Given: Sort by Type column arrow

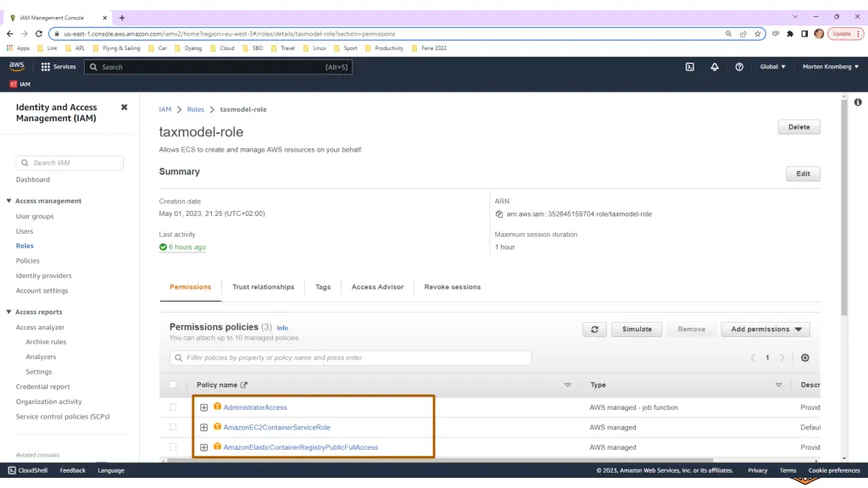Looking at the screenshot, I should point(778,385).
